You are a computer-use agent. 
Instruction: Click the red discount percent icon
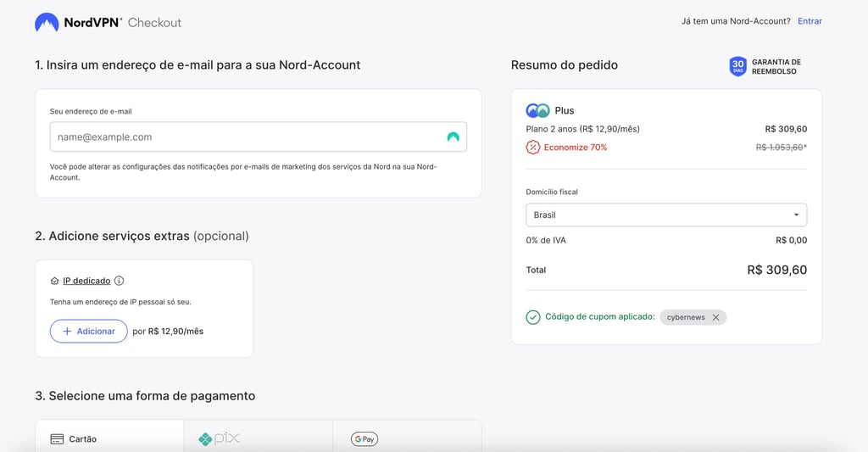tap(532, 148)
